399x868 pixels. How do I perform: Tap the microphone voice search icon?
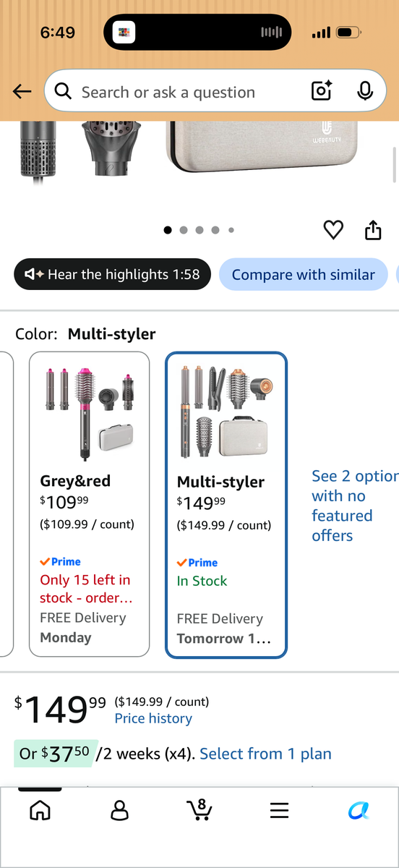365,91
